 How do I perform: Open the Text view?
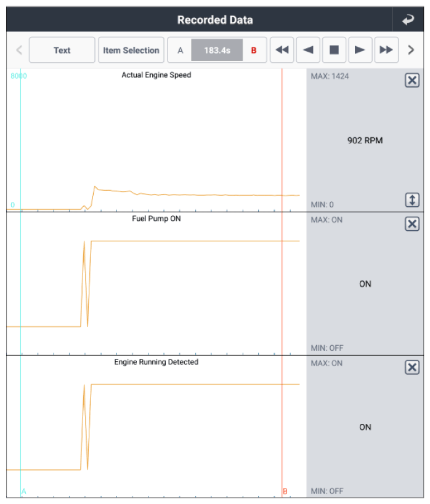62,50
